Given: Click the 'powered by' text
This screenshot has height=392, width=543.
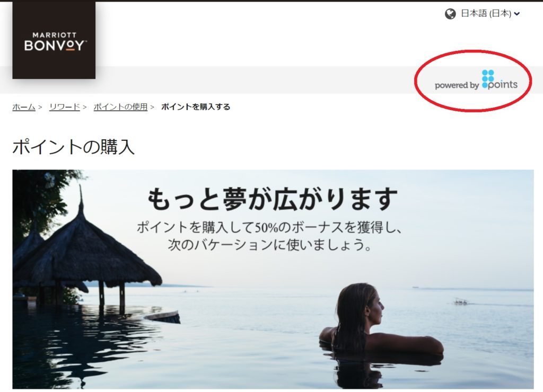Looking at the screenshot, I should (x=457, y=85).
